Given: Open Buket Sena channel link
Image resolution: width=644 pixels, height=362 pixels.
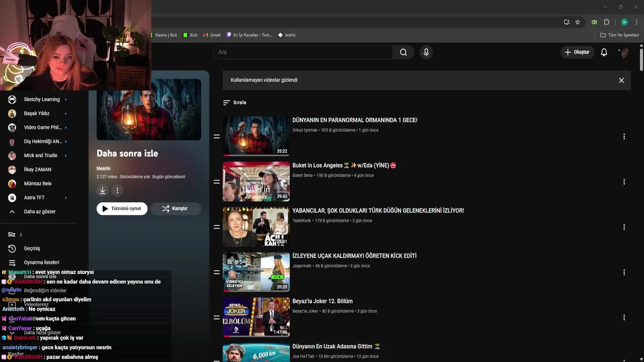Looking at the screenshot, I should pyautogui.click(x=302, y=175).
